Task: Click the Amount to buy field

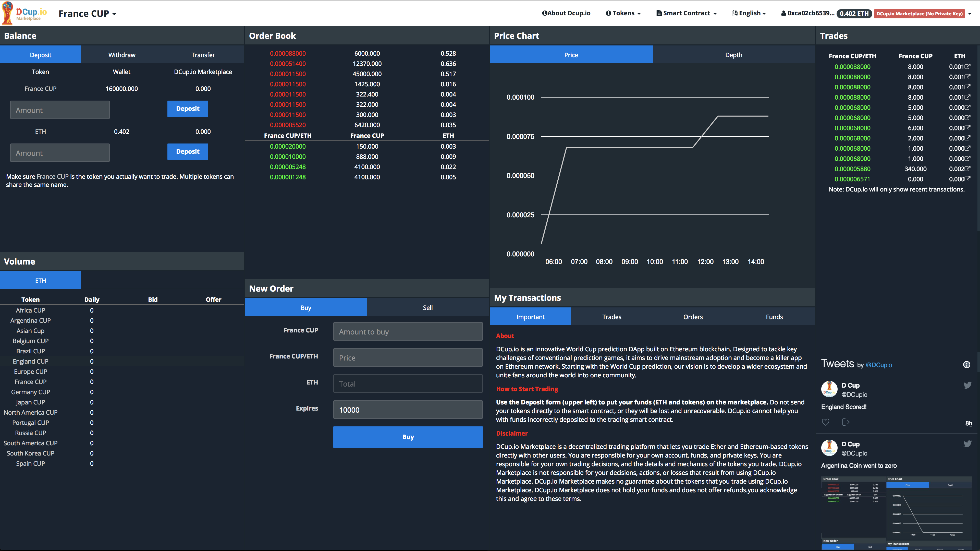Action: click(x=408, y=332)
